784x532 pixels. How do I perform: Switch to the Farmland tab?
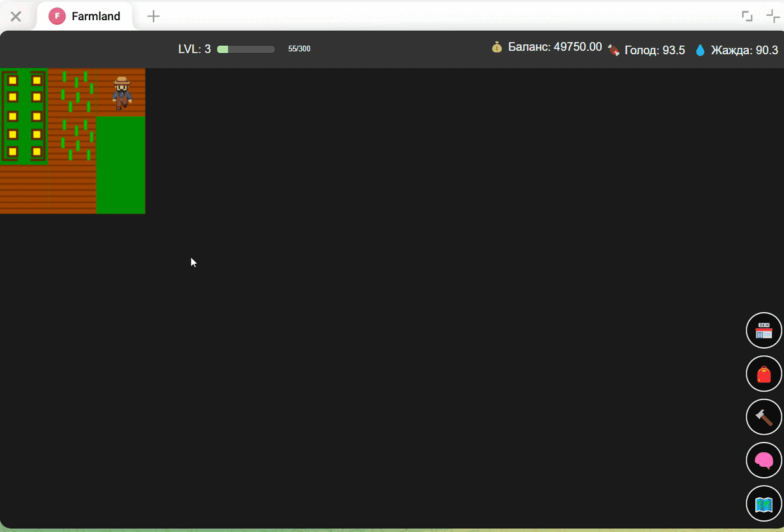86,16
